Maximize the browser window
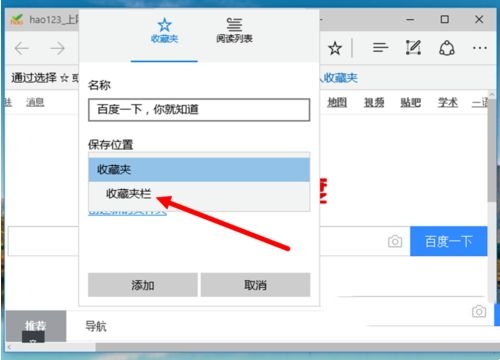 pos(444,19)
